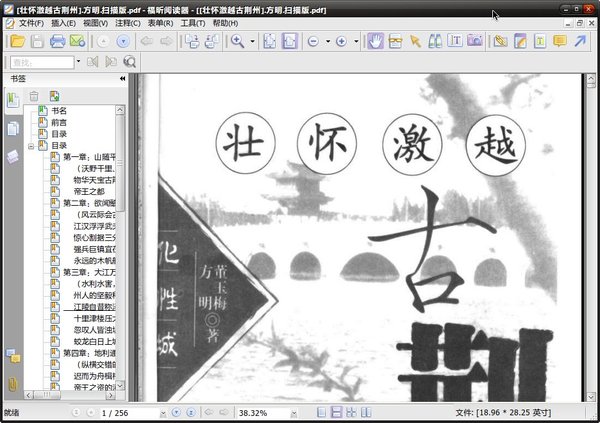Click the text viewer glasses icon

[395, 41]
